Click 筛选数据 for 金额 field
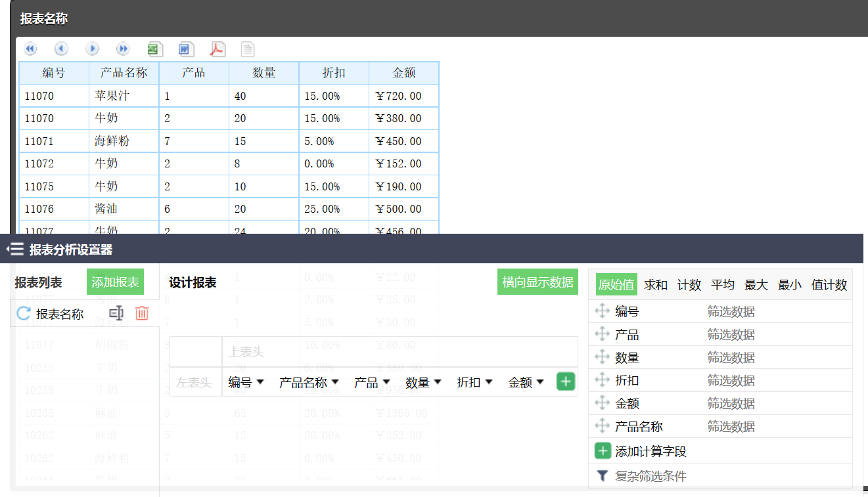The image size is (868, 497). click(x=731, y=404)
